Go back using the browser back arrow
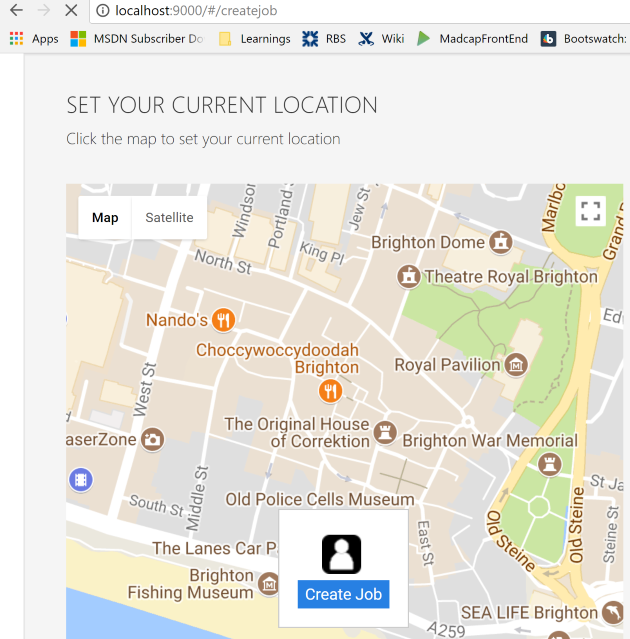Screen dimensions: 630x639 [16, 10]
